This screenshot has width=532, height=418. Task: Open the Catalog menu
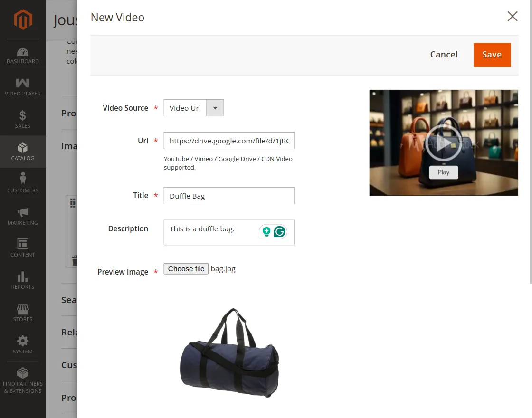(x=22, y=152)
